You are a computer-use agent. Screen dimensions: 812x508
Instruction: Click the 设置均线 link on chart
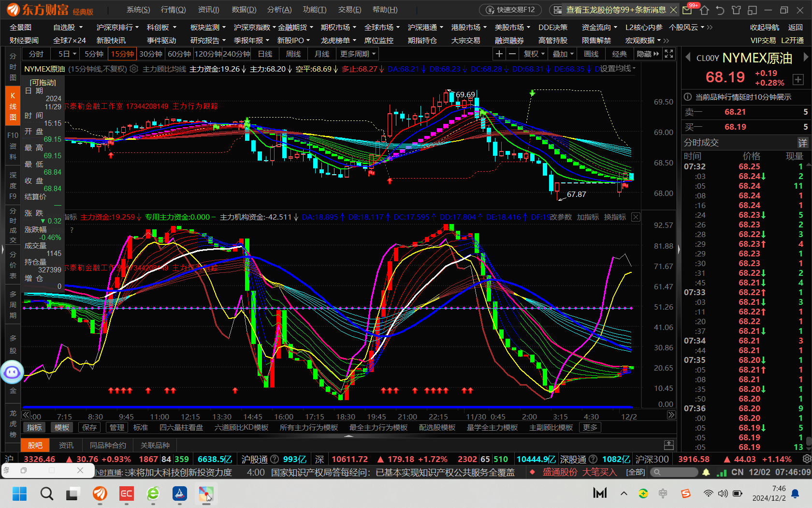click(x=617, y=69)
